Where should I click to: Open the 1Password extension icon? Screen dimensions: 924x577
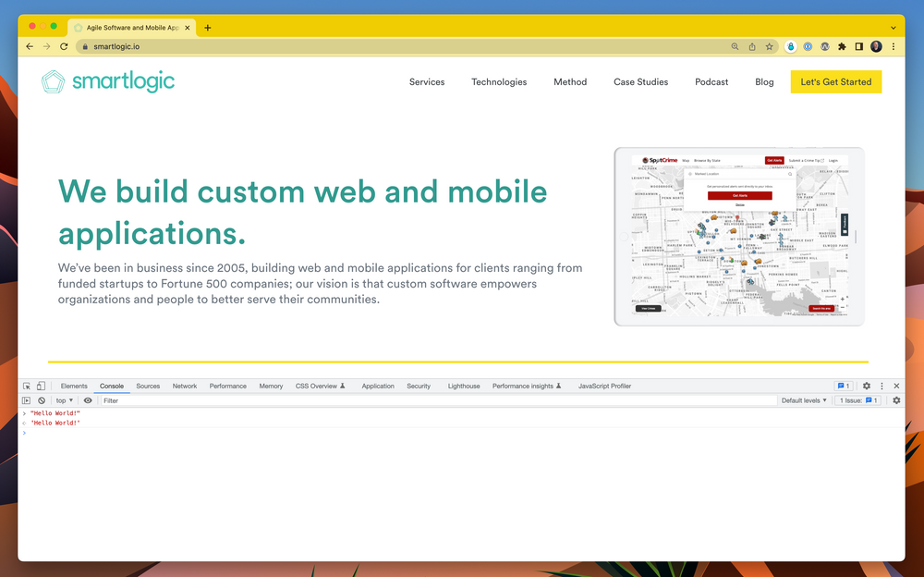point(808,46)
